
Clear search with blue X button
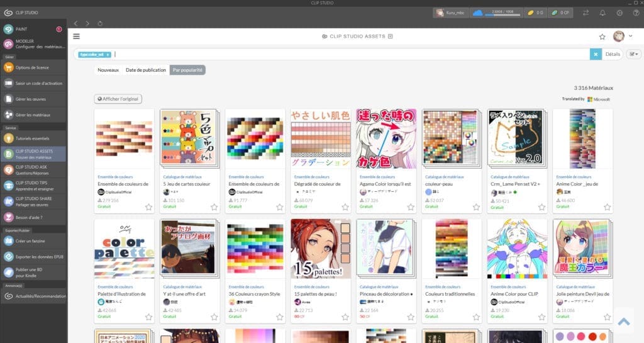(596, 54)
